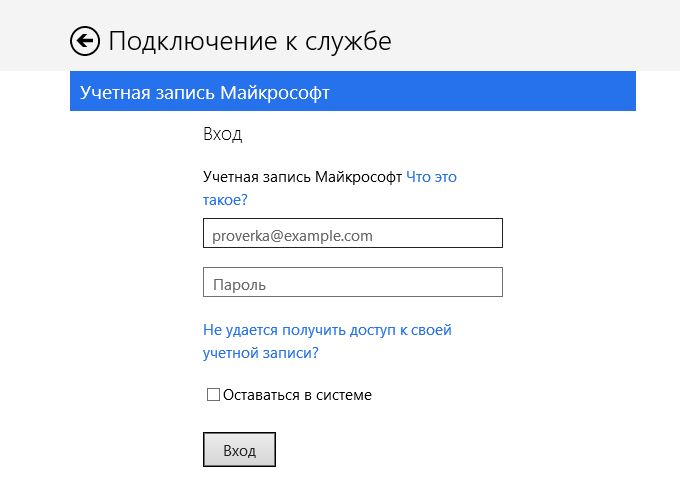The height and width of the screenshot is (478, 680).
Task: Focus the proverka@example.com email field
Action: (x=352, y=234)
